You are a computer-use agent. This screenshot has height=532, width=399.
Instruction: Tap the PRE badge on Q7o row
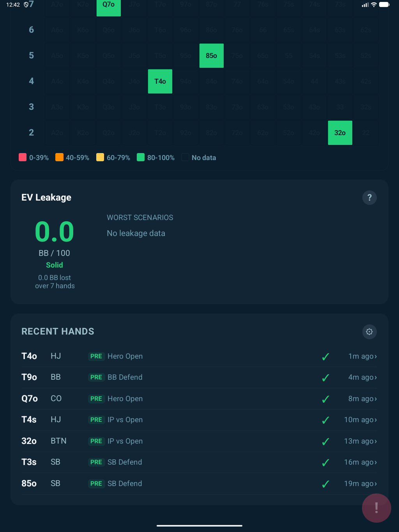(96, 399)
